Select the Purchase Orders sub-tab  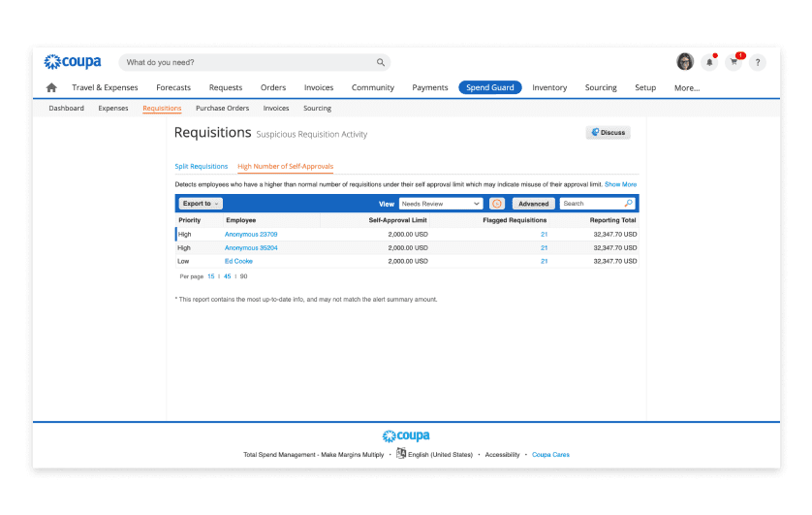pyautogui.click(x=222, y=109)
